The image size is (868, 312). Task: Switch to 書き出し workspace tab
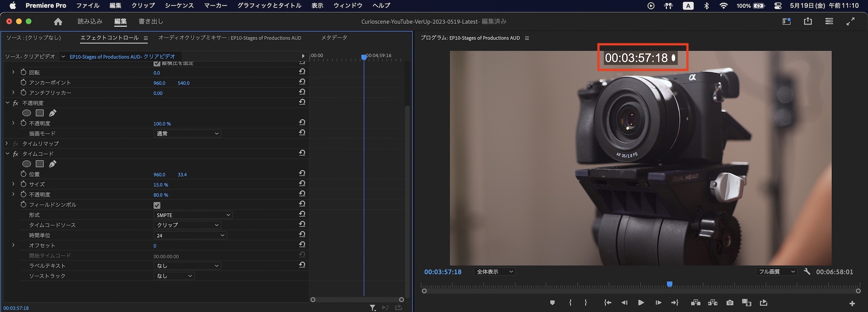click(x=151, y=21)
